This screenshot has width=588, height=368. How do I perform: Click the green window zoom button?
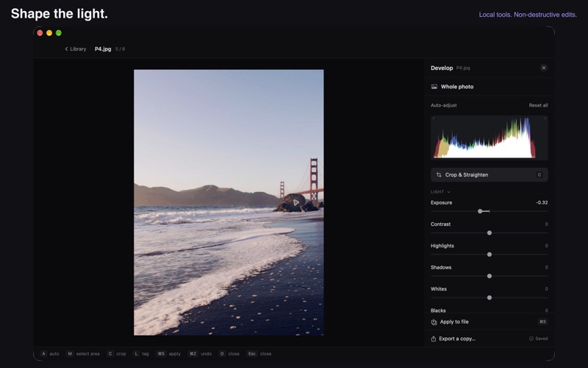59,33
